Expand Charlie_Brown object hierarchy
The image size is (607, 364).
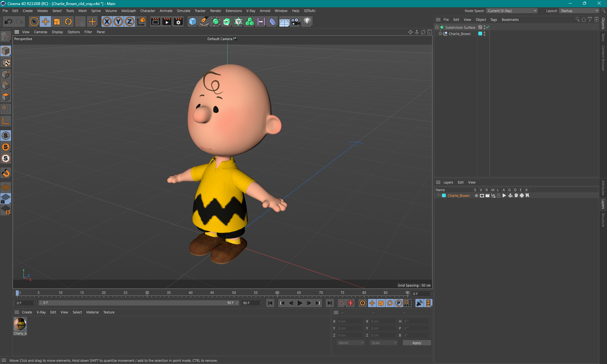point(440,33)
